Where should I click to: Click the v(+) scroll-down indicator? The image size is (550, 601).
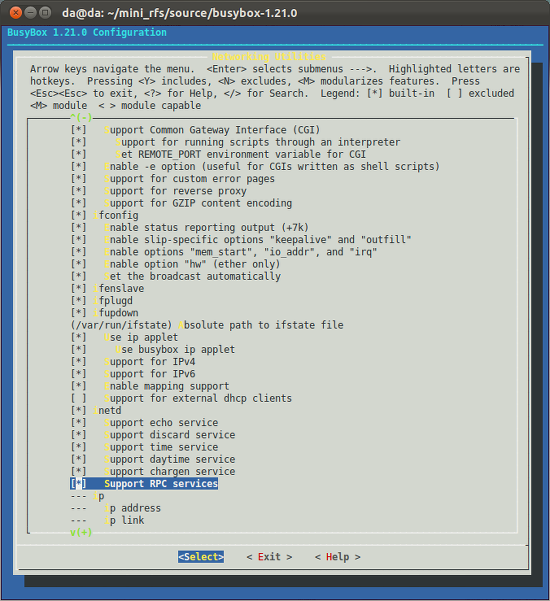click(x=81, y=532)
